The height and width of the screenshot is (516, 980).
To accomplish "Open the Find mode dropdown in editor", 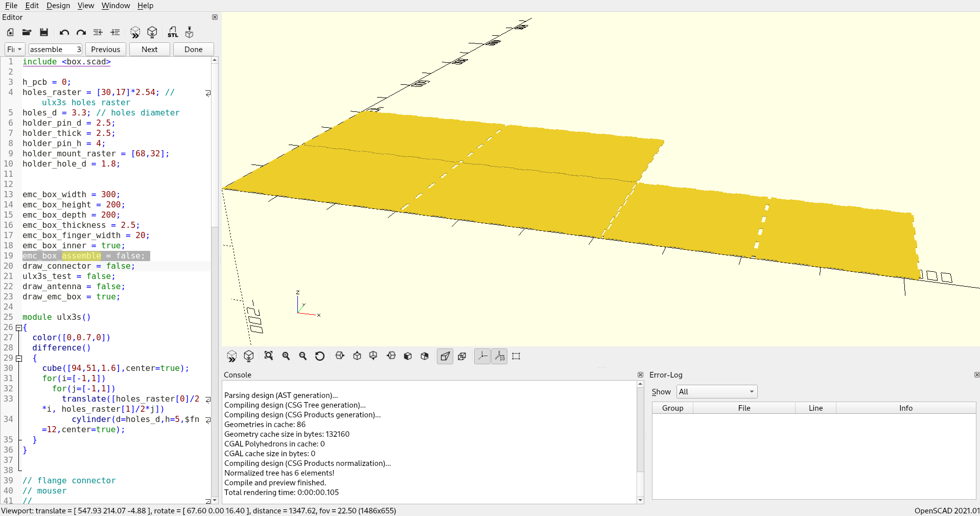I will (x=14, y=50).
